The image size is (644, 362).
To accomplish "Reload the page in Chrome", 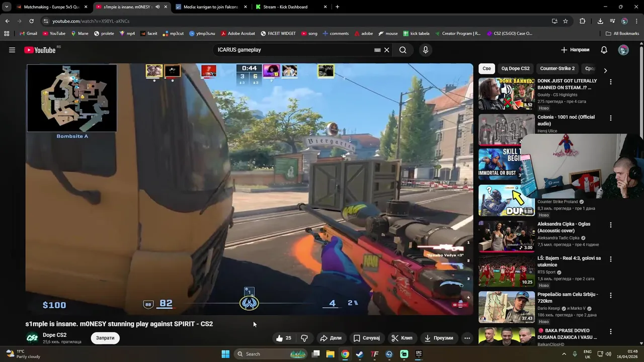I will (31, 21).
